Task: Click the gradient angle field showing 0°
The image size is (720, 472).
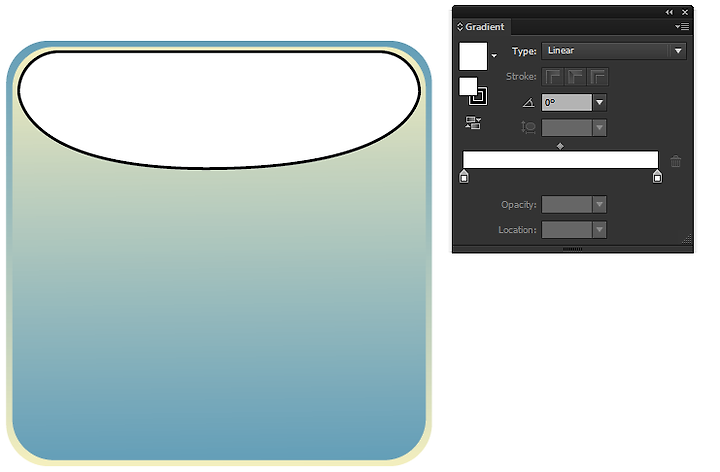Action: click(x=567, y=102)
